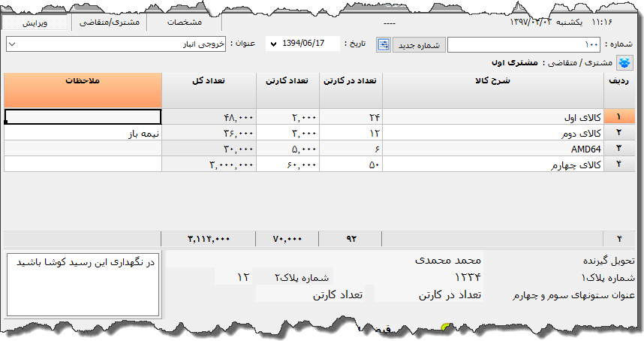Open the تاریخ date picker dropdown arrow
Viewport: 644px width, 341px height.
click(273, 44)
